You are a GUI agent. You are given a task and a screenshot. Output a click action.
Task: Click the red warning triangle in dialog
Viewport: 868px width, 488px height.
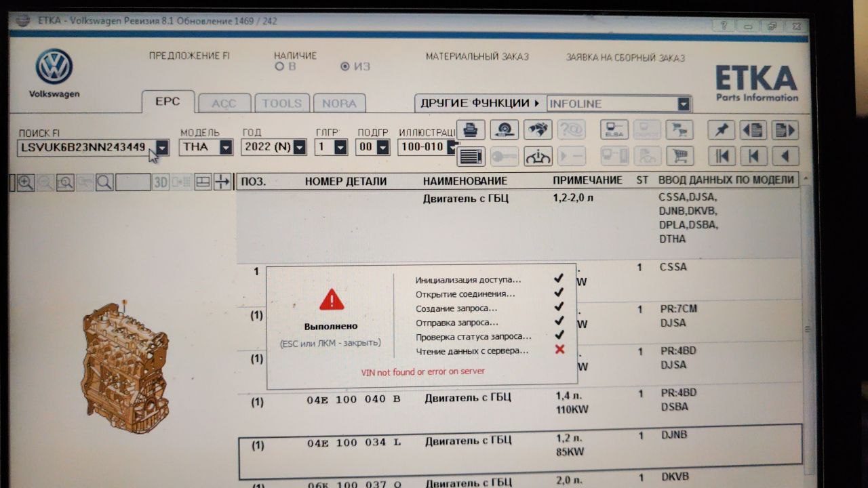tap(332, 299)
